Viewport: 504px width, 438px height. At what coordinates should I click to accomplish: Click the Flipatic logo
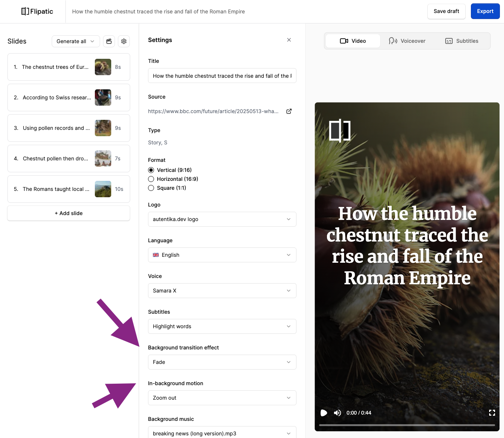(37, 12)
